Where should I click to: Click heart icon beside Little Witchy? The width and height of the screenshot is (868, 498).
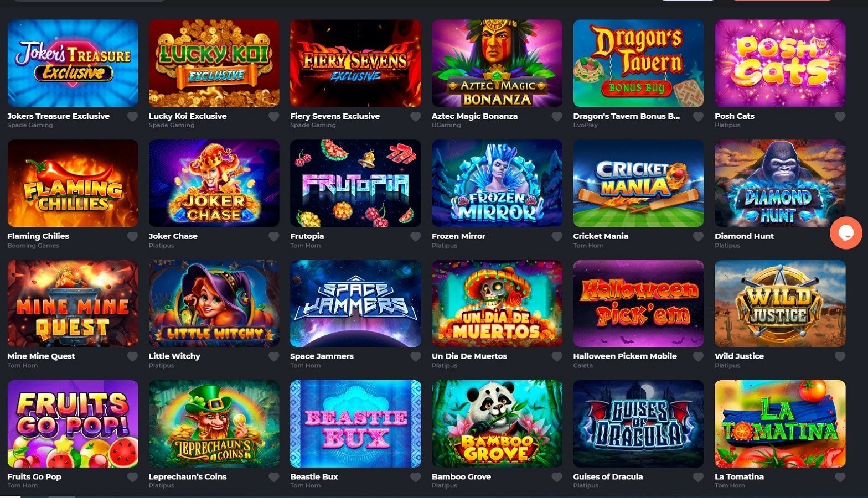(x=273, y=356)
